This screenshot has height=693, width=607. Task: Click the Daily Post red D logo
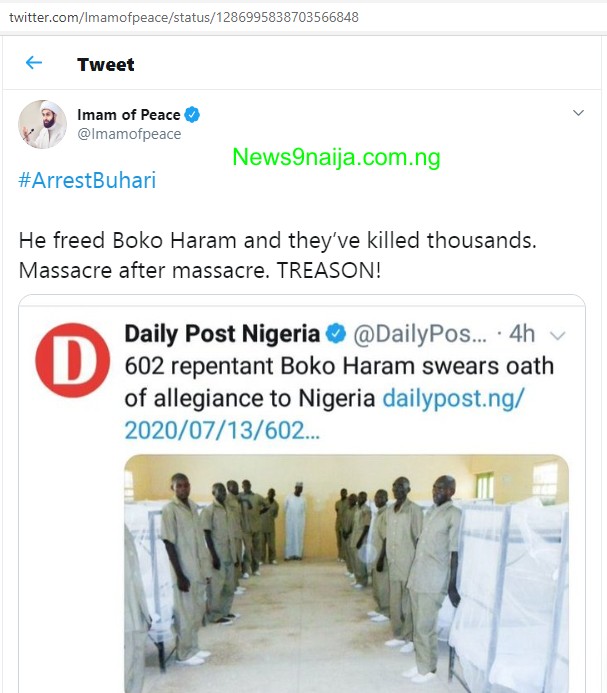pos(72,360)
